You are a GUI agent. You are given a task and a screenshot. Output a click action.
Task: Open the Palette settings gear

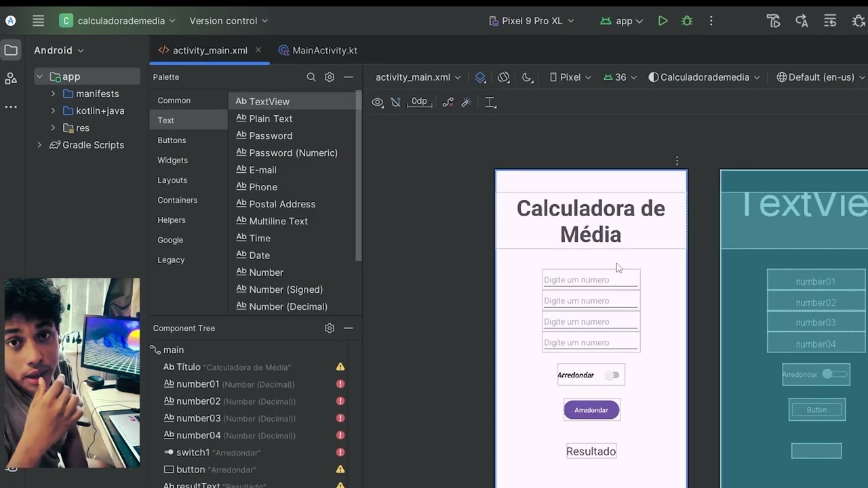point(330,77)
